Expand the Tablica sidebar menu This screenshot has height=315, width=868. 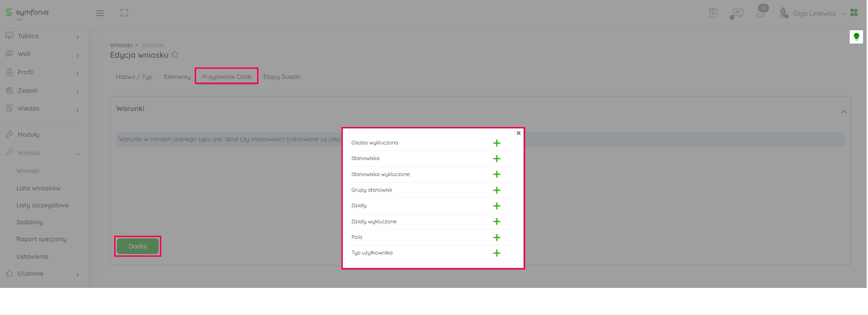click(x=42, y=36)
